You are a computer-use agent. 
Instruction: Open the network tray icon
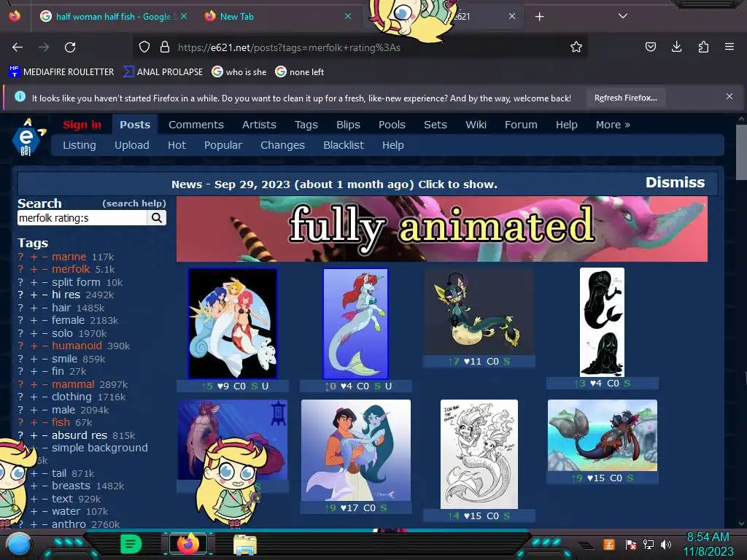(x=648, y=544)
